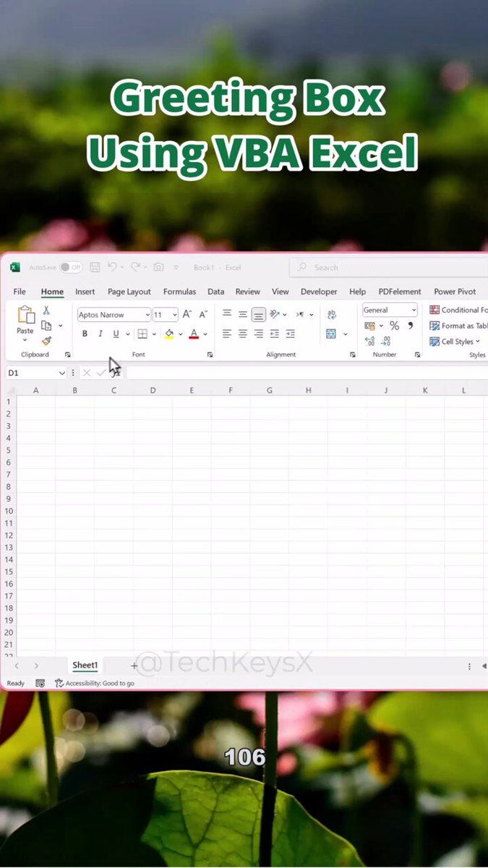Open the Paste options arrow

pyautogui.click(x=25, y=340)
